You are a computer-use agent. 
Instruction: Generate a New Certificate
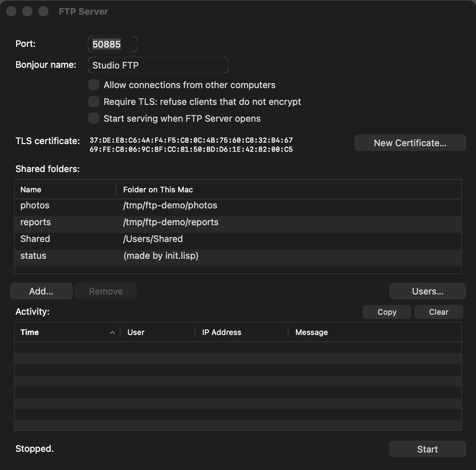point(410,143)
